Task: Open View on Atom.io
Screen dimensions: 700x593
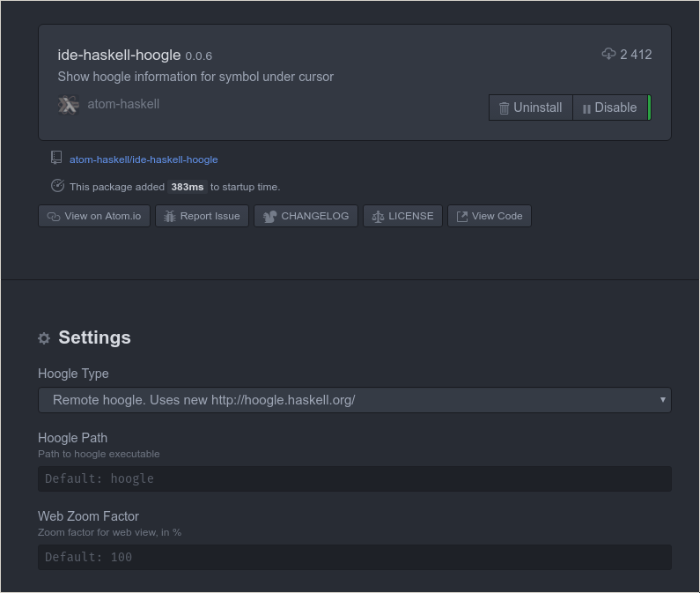Action: click(94, 216)
